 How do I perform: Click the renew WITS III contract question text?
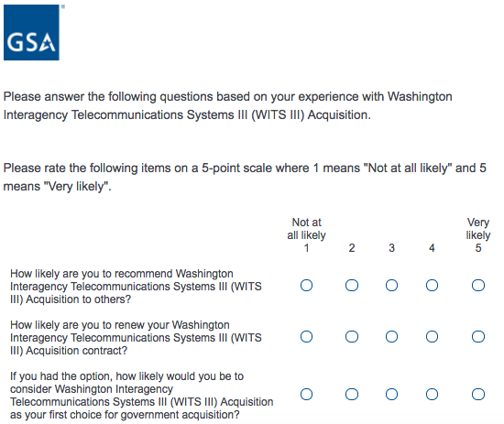pos(136,338)
